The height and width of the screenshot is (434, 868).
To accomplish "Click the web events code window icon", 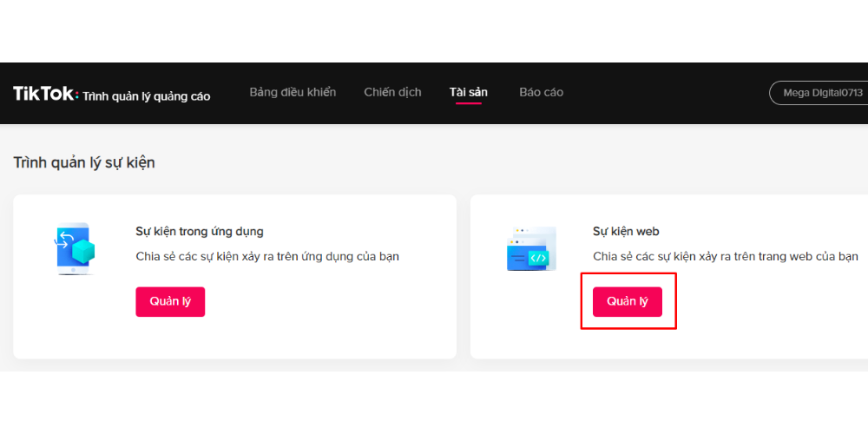I will coord(531,249).
